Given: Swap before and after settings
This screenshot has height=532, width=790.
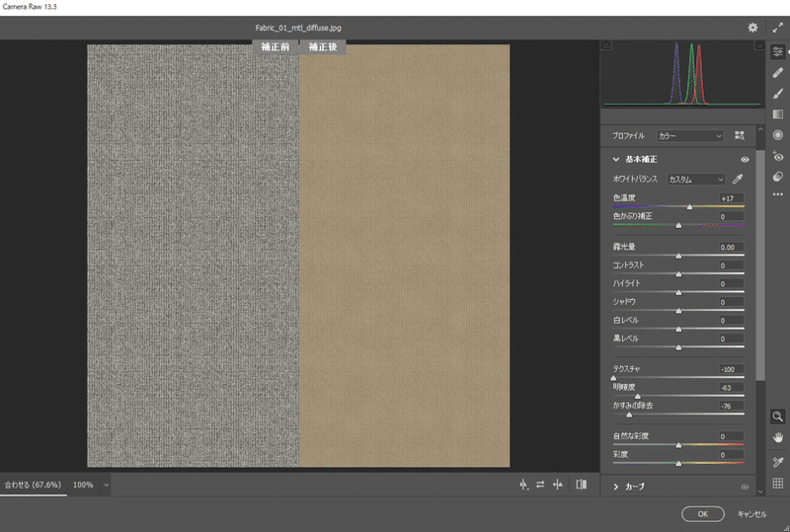Looking at the screenshot, I should click(x=540, y=485).
